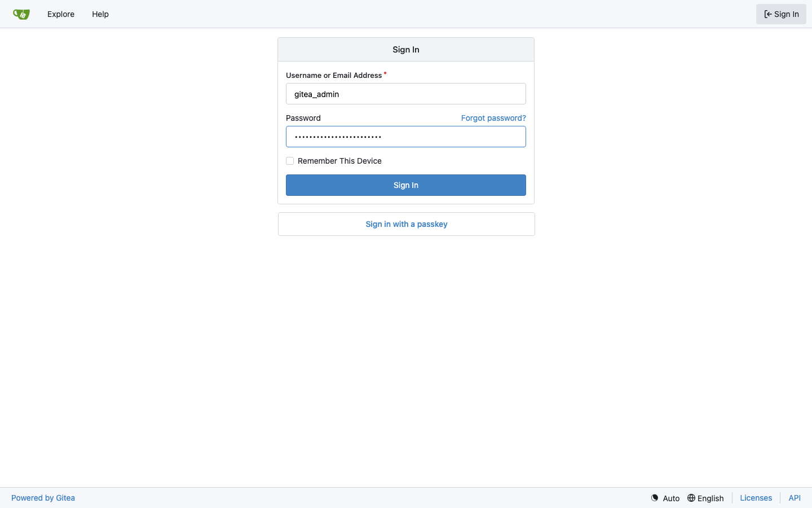812x508 pixels.
Task: Open the Licenses footer link
Action: tap(756, 498)
